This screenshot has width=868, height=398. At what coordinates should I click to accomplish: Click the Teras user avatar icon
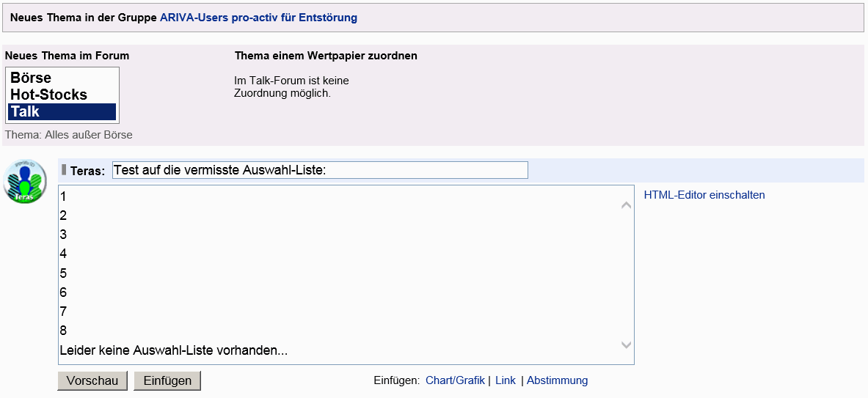[25, 182]
